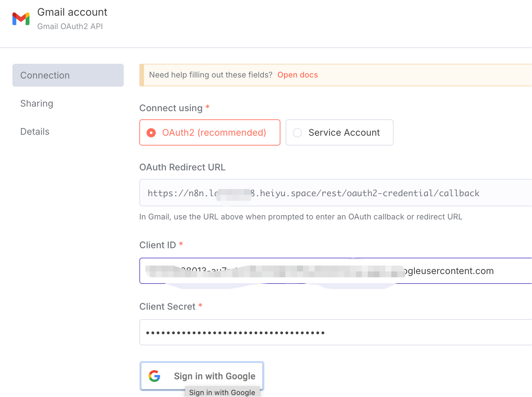The height and width of the screenshot is (397, 532).
Task: Click the Gmail account title
Action: coord(72,12)
